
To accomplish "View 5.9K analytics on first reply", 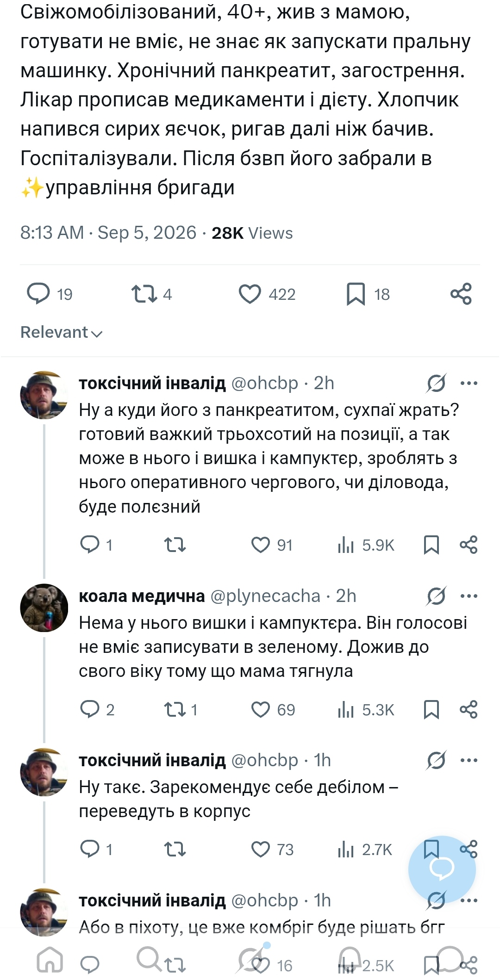I will click(366, 545).
